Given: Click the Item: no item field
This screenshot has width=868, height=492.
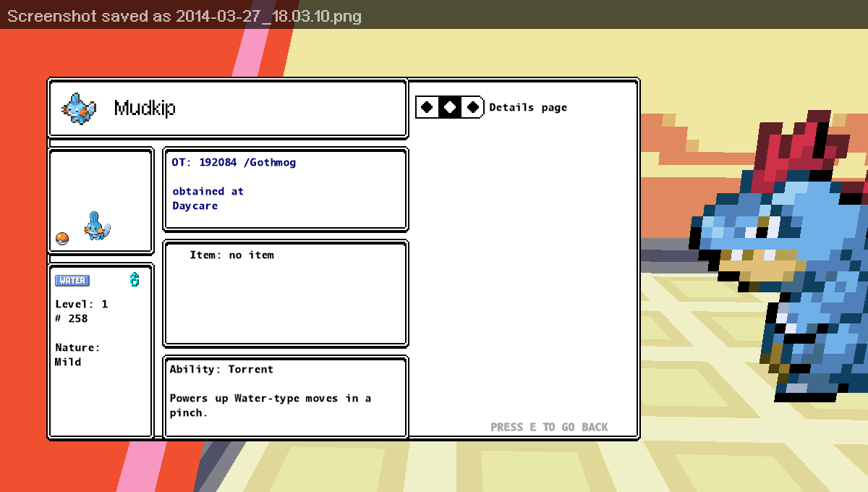Looking at the screenshot, I should [231, 255].
